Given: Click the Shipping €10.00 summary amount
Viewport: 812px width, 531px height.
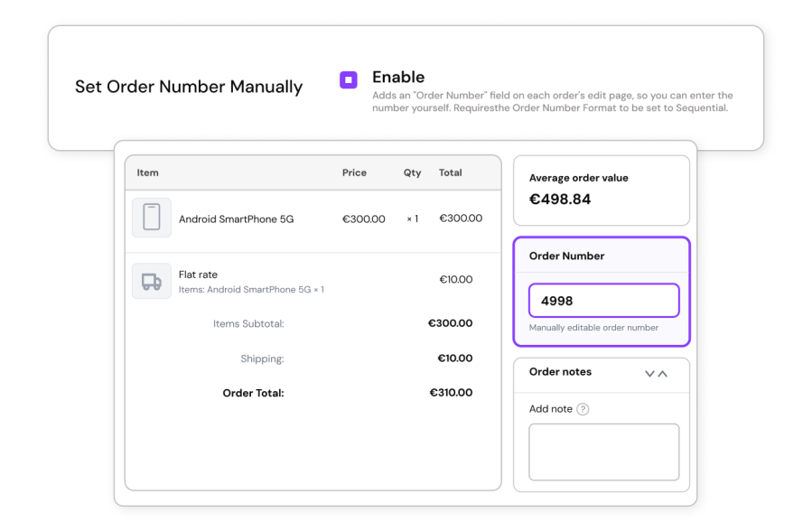Looking at the screenshot, I should pos(454,359).
